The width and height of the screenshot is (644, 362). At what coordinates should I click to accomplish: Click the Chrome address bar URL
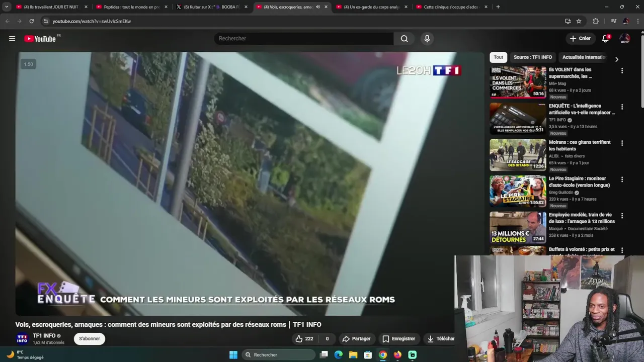92,21
